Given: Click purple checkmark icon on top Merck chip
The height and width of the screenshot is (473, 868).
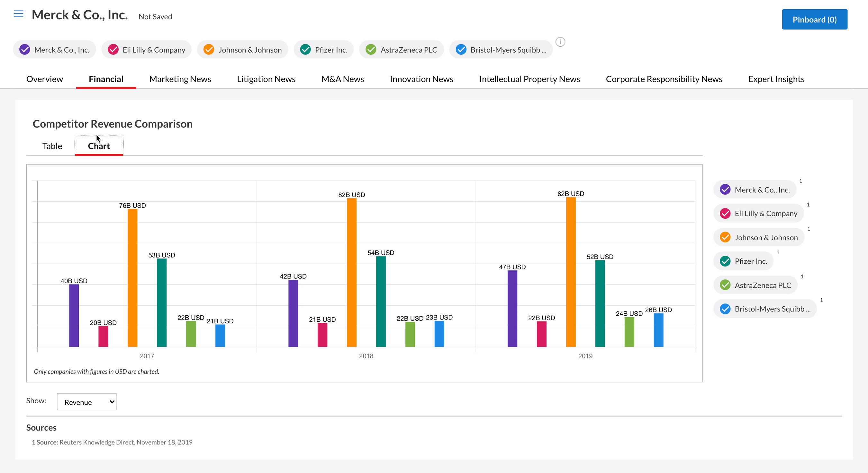Looking at the screenshot, I should tap(25, 50).
